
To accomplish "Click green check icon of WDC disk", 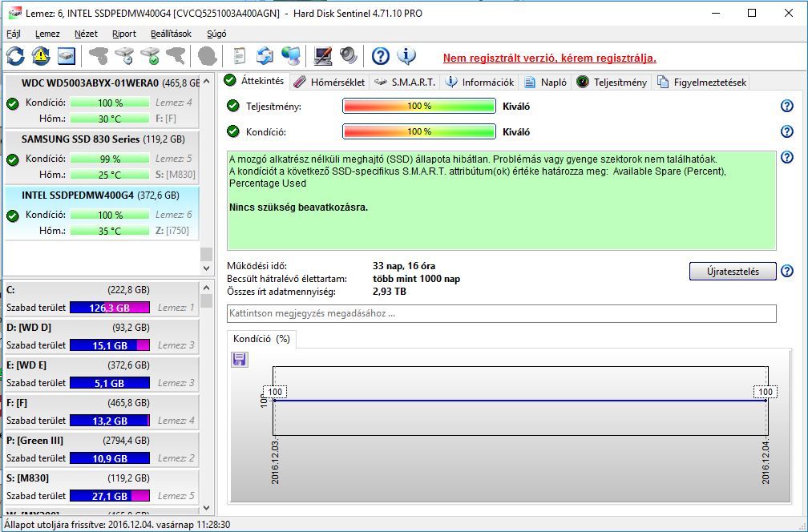I will 13,104.
